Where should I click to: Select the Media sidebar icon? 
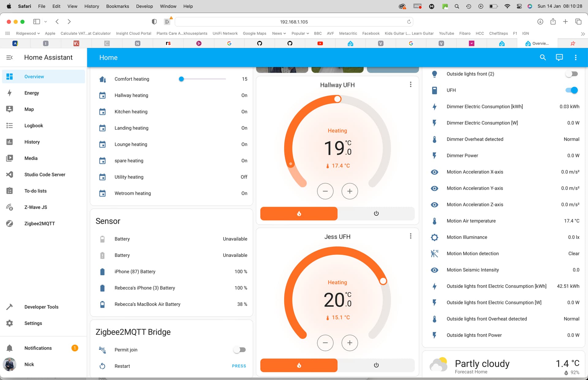pyautogui.click(x=9, y=158)
